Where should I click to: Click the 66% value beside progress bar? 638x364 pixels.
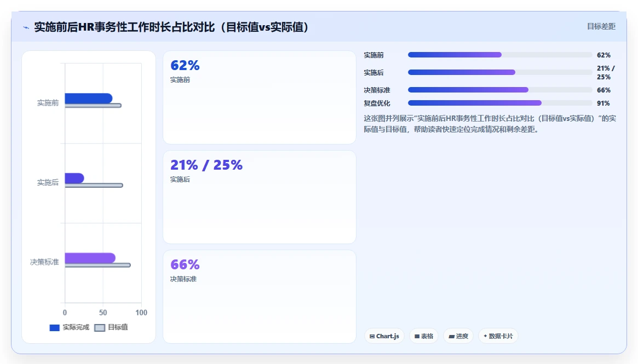(x=603, y=90)
